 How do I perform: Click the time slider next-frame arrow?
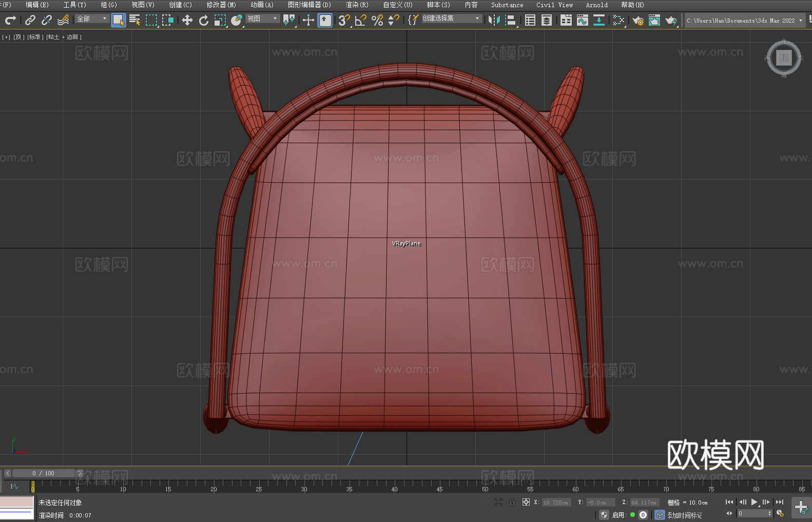tap(80, 473)
